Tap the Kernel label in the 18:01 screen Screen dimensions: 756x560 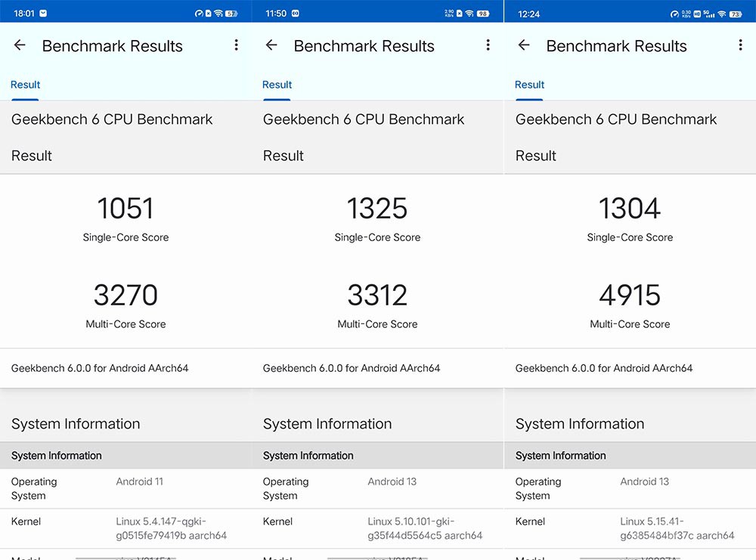pos(26,521)
